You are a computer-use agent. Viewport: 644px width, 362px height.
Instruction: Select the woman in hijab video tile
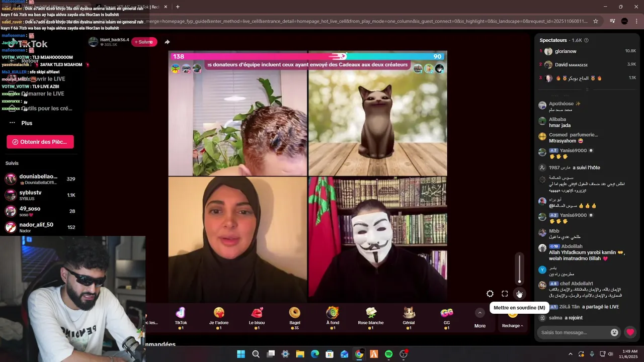coord(237,240)
